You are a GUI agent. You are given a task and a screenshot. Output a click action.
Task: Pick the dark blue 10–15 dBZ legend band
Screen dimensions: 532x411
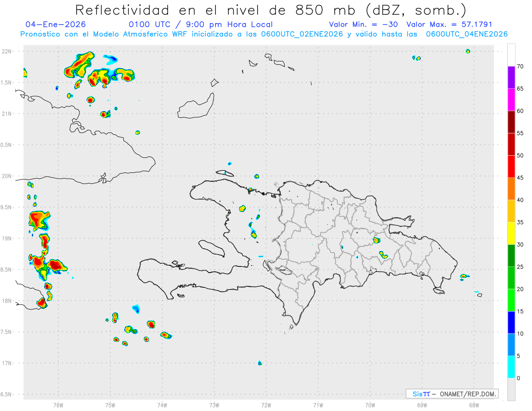coord(511,322)
